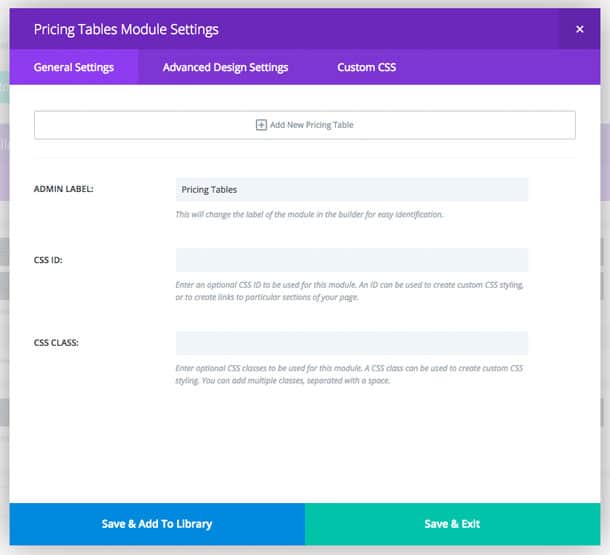Click the plus icon for new pricing table
610x555 pixels.
(x=262, y=125)
